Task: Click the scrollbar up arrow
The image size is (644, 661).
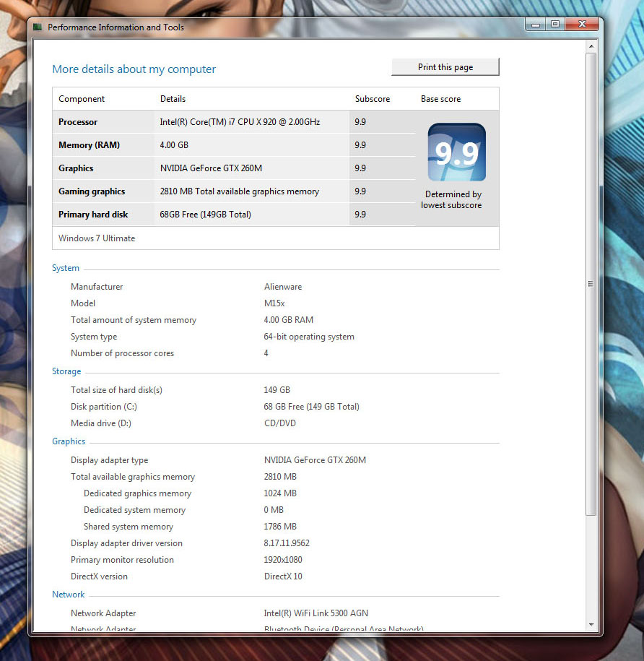Action: [x=591, y=46]
